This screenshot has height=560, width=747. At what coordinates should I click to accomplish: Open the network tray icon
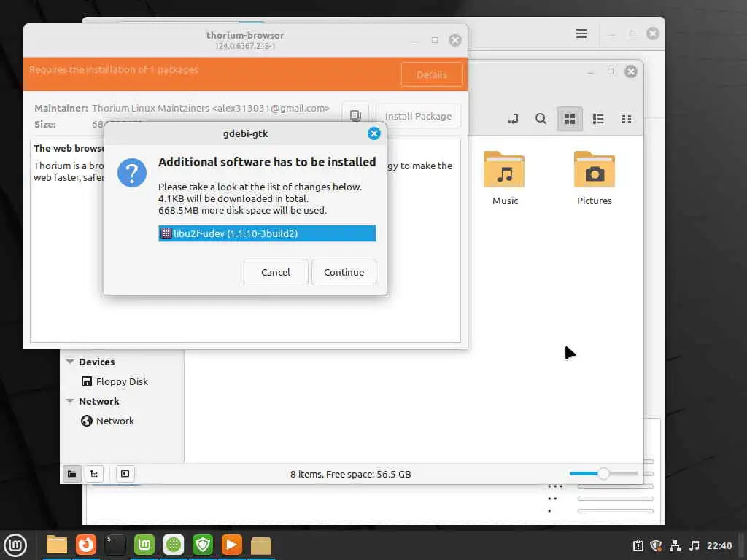(675, 545)
